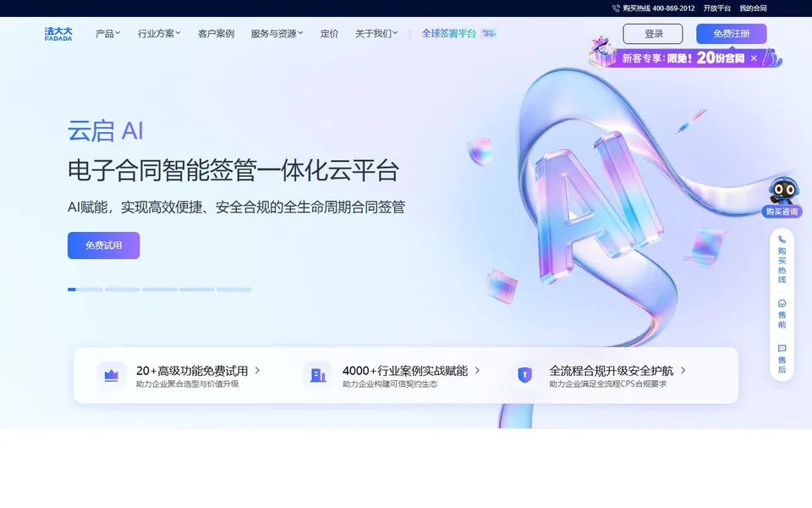Click arrow next to 全流程合规升级安全护航
The height and width of the screenshot is (508, 812).
(683, 371)
